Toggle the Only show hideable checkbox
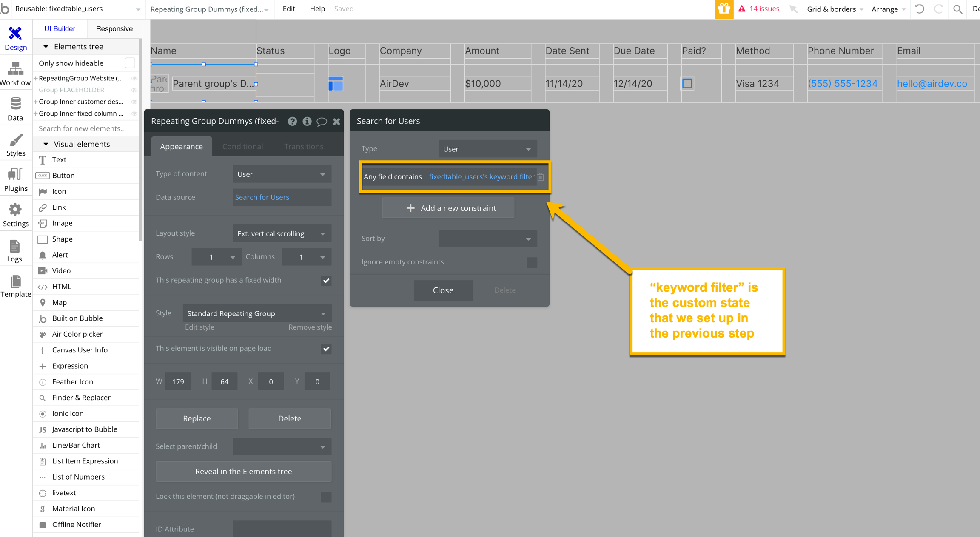980x537 pixels. coord(130,63)
